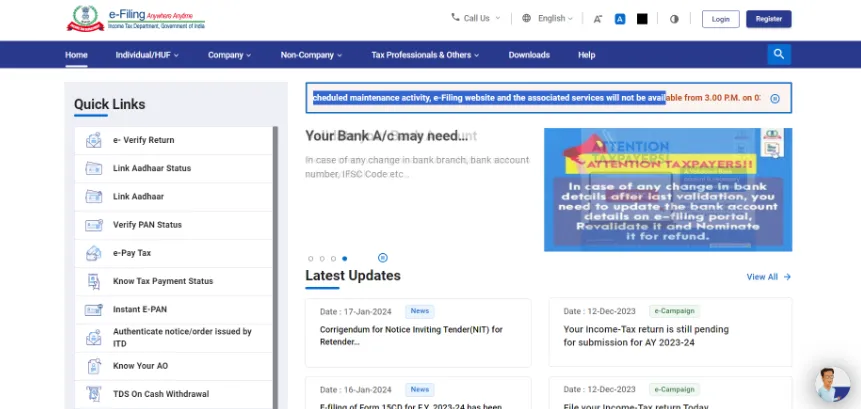
Task: Click e-Campaign tag on first 12-Dec-2023 card
Action: [x=674, y=311]
